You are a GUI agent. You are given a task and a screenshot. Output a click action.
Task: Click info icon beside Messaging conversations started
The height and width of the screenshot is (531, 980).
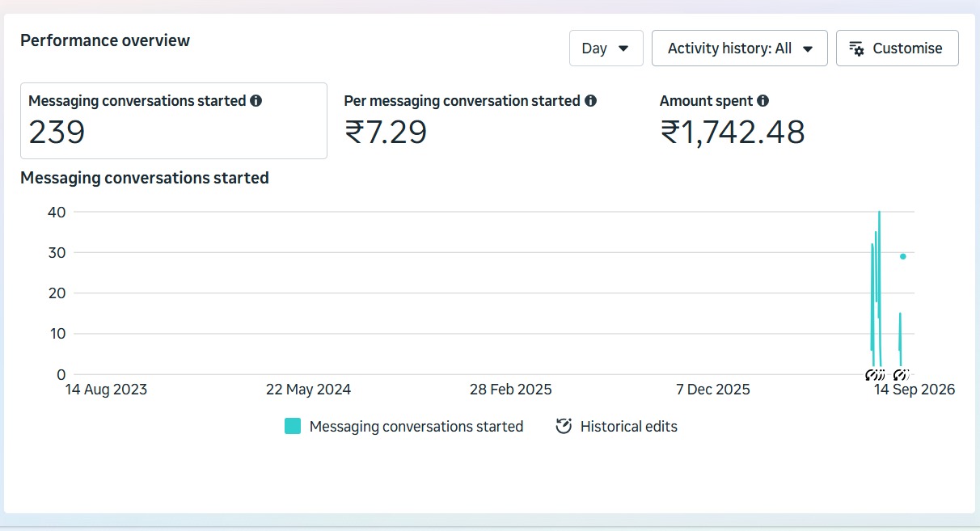[256, 101]
